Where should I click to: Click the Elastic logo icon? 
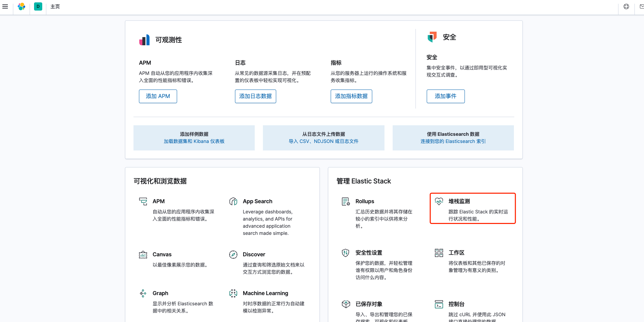pyautogui.click(x=21, y=6)
